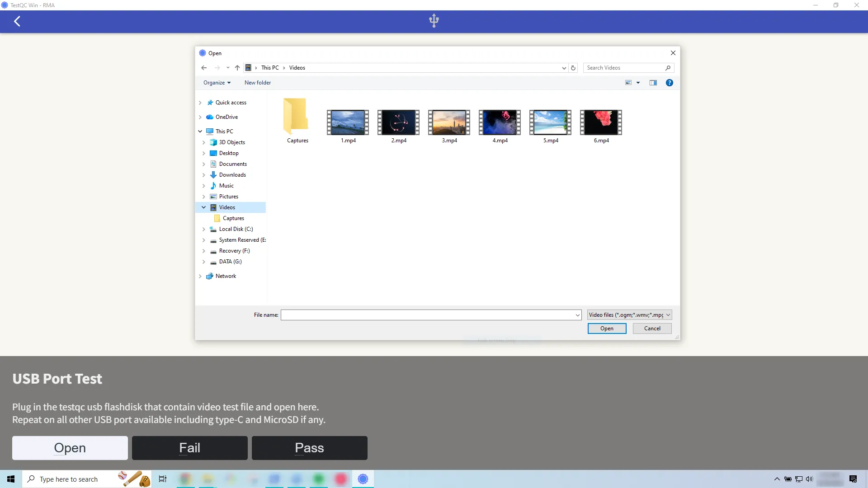Select the 3.mp4 video thumbnail
The image size is (868, 488).
coord(448,122)
